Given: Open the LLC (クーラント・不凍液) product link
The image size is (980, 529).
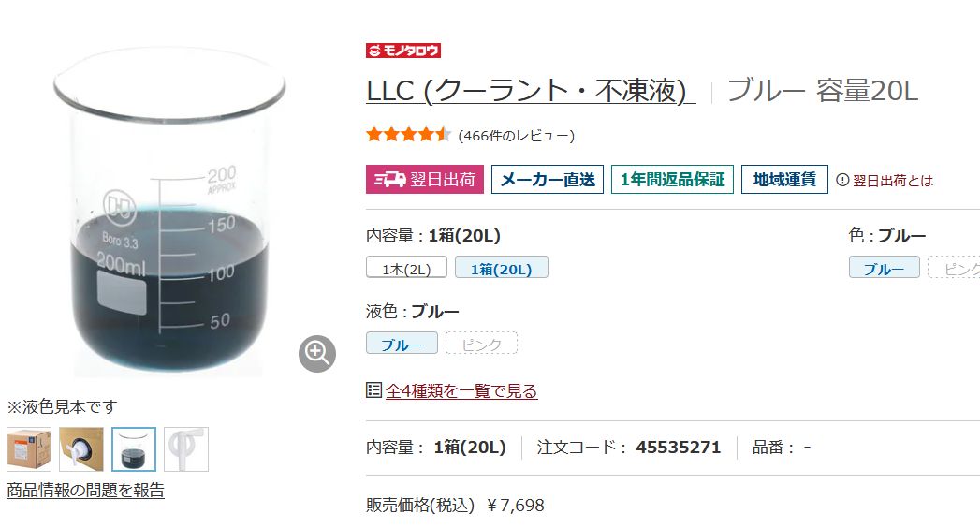Looking at the screenshot, I should 531,92.
